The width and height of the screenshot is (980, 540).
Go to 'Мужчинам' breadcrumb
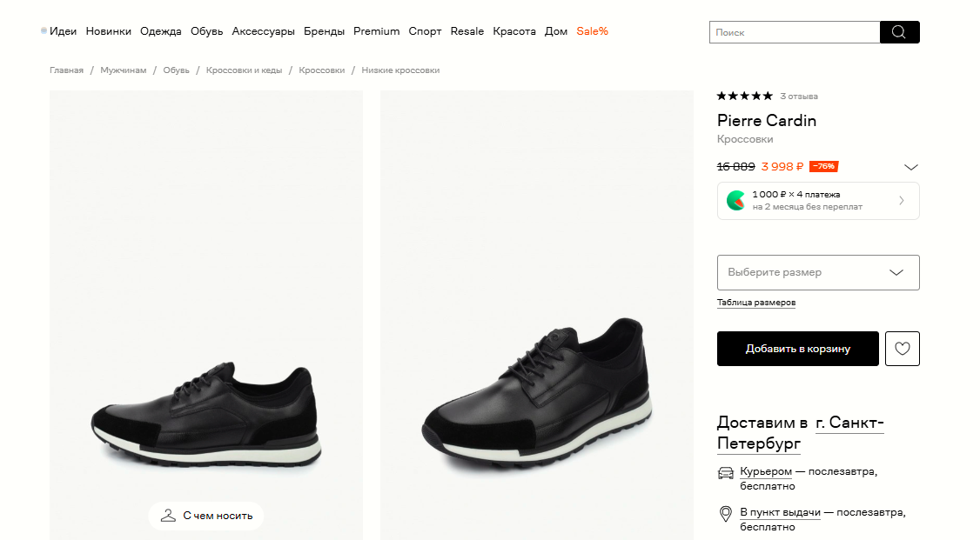coord(123,70)
